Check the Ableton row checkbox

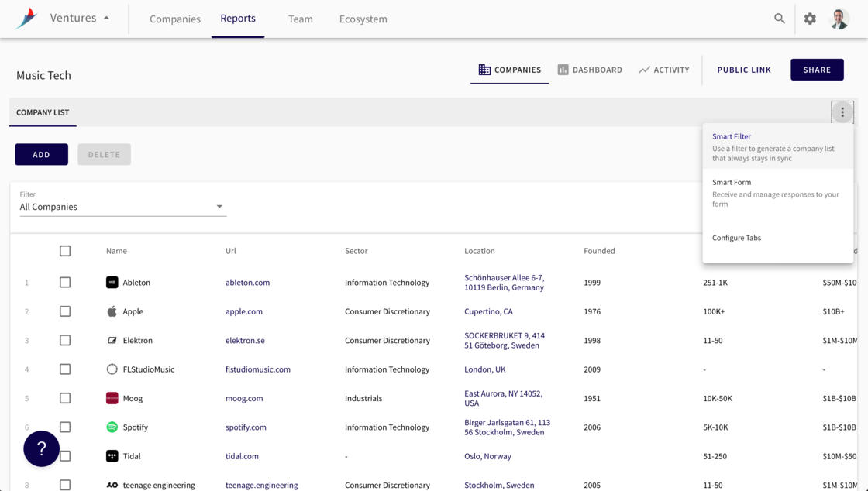point(65,283)
